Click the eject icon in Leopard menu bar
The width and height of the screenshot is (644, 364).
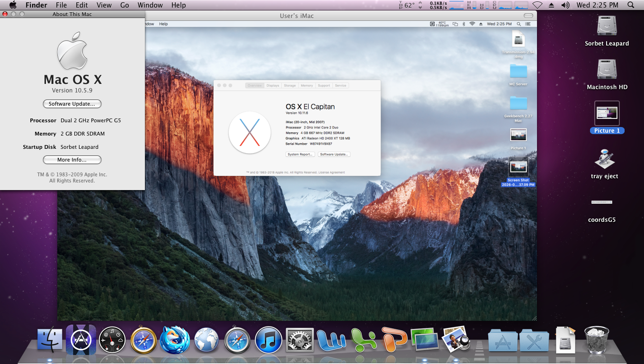coord(551,5)
